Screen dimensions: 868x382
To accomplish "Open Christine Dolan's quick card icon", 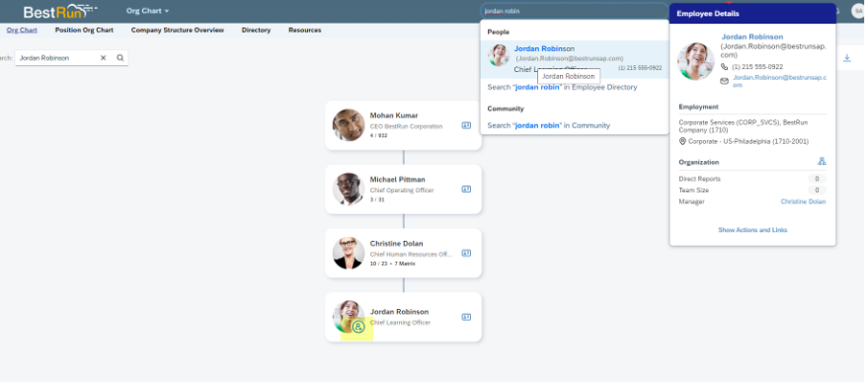I will click(466, 253).
